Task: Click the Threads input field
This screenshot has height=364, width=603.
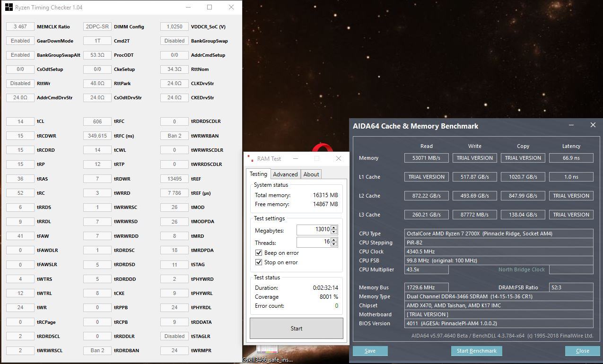Action: click(314, 243)
